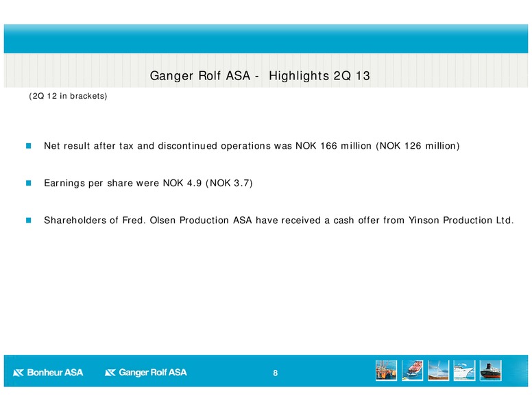The height and width of the screenshot is (411, 532).
Task: Click the 'Net result after tax' bullet text
Action: pos(252,146)
